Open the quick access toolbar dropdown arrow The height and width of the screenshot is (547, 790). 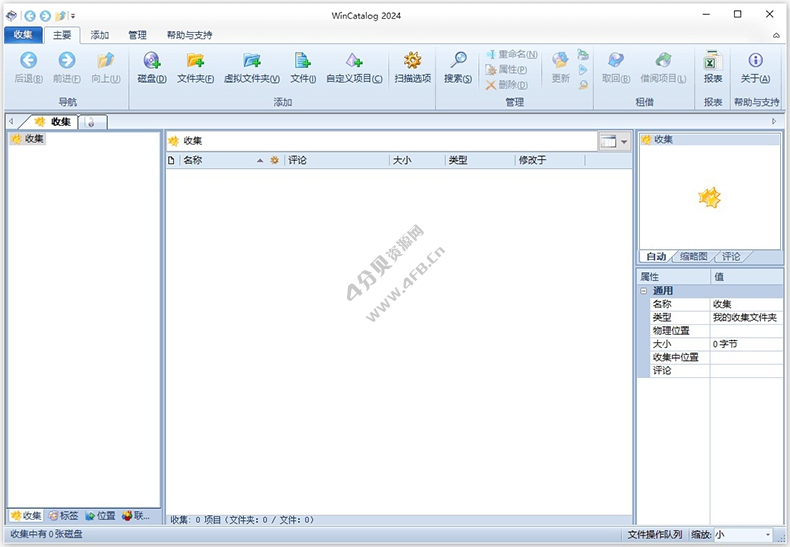click(x=73, y=16)
